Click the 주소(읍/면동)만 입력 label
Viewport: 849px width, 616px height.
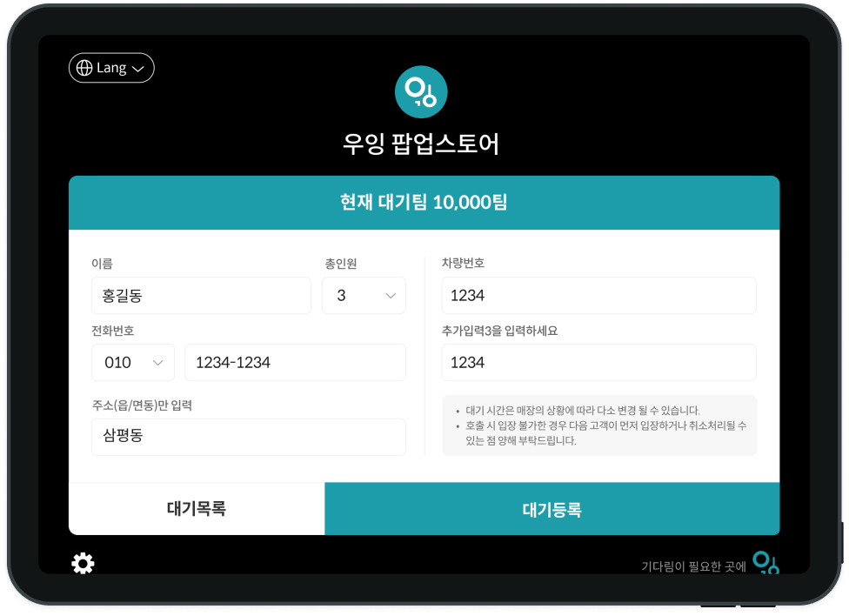coord(142,405)
